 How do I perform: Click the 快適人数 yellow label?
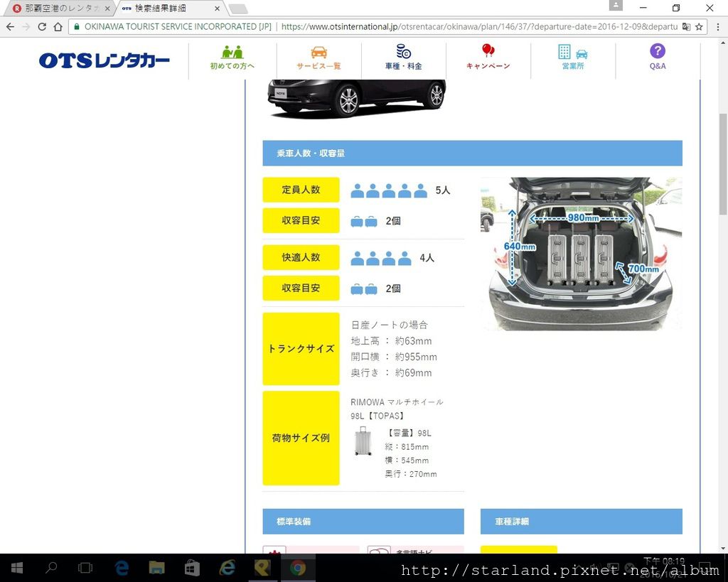pos(301,257)
